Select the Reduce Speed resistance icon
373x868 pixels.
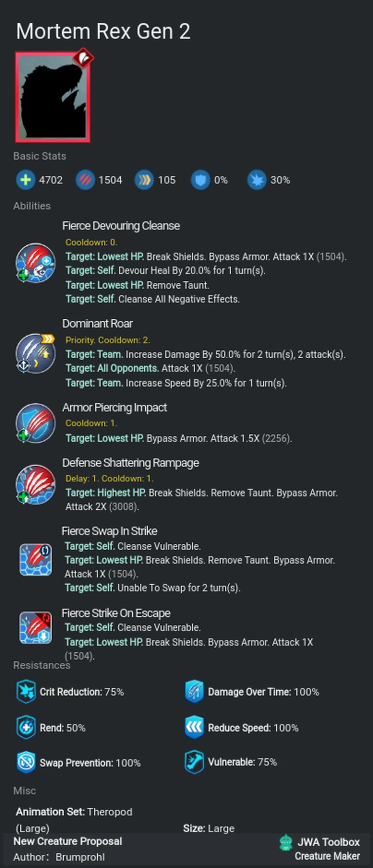(x=195, y=728)
